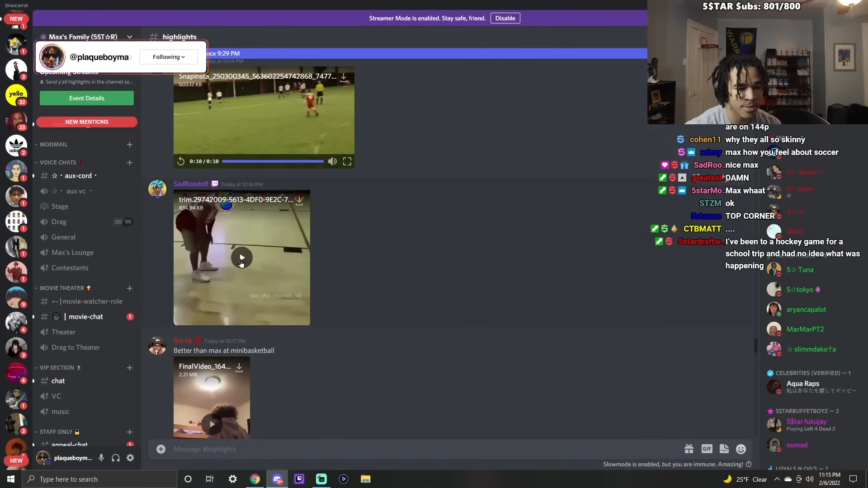Screen dimensions: 868x488
Task: Open the emoji picker
Action: [741, 449]
